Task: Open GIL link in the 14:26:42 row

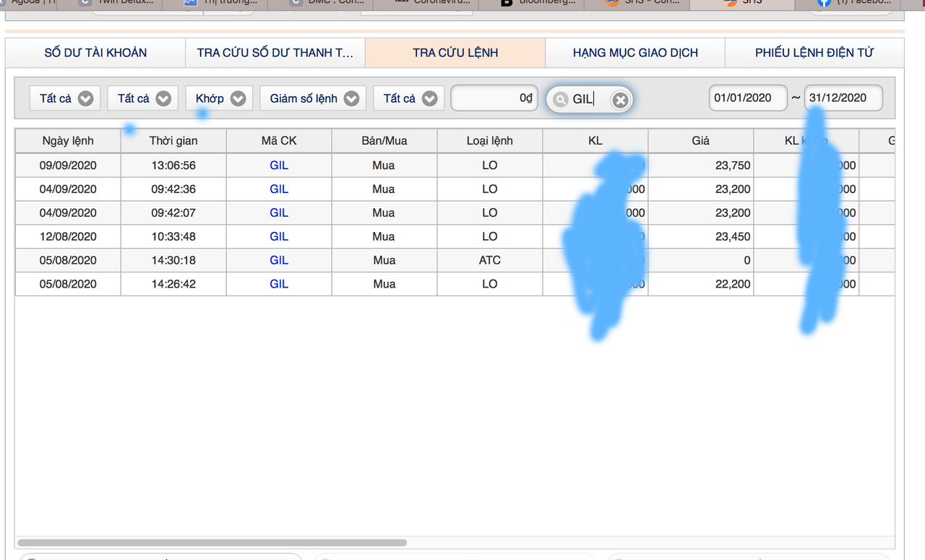Action: tap(279, 284)
